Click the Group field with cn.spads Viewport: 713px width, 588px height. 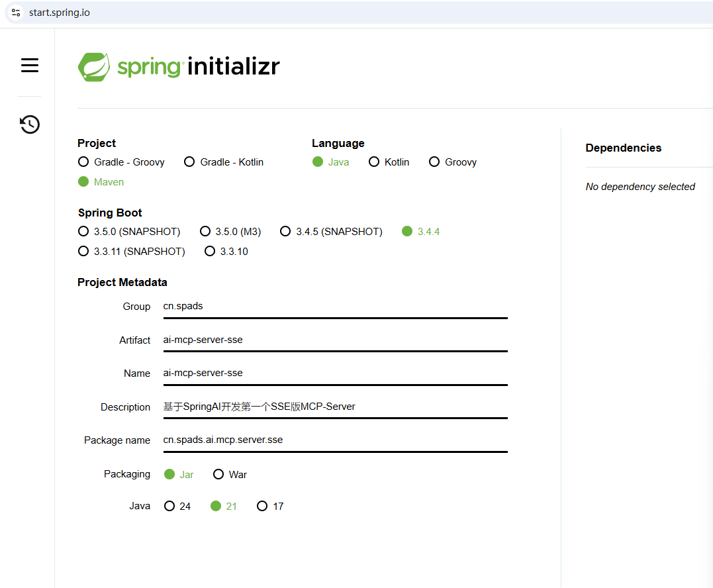click(x=335, y=307)
